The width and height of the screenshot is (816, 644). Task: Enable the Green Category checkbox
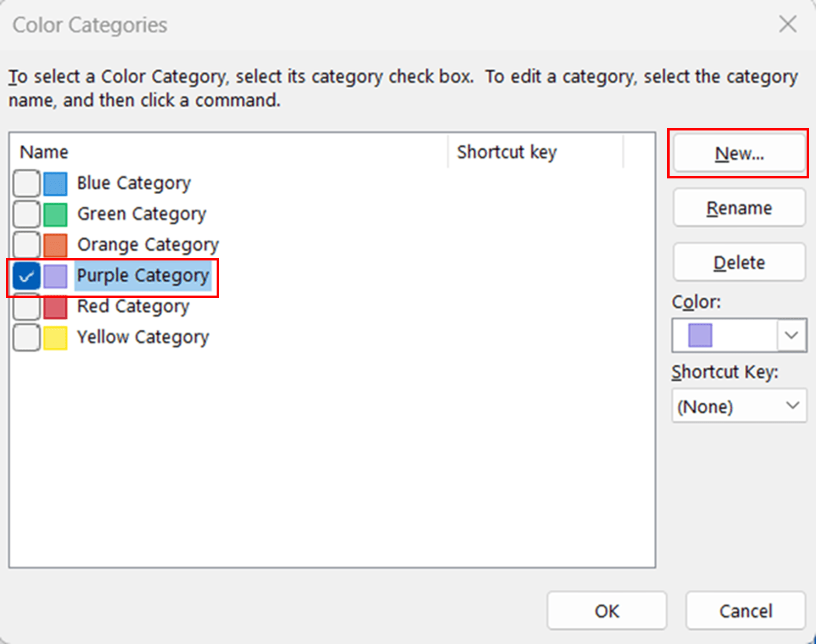click(26, 215)
